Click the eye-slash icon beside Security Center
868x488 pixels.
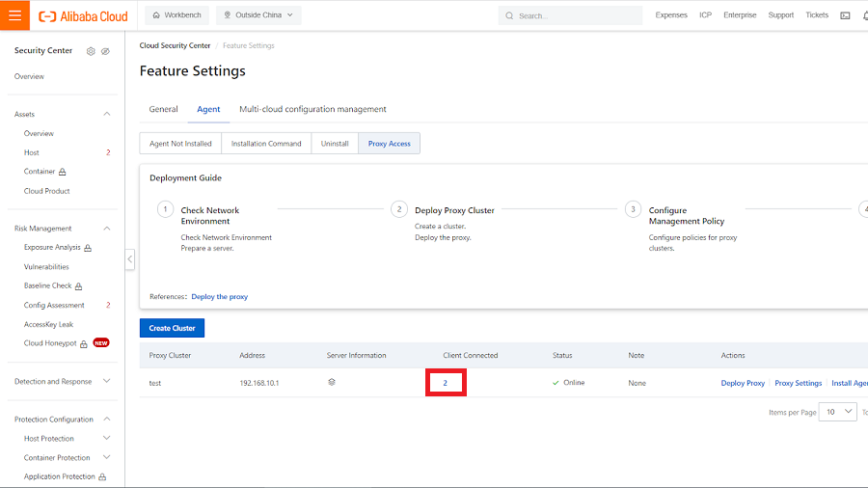(x=105, y=51)
